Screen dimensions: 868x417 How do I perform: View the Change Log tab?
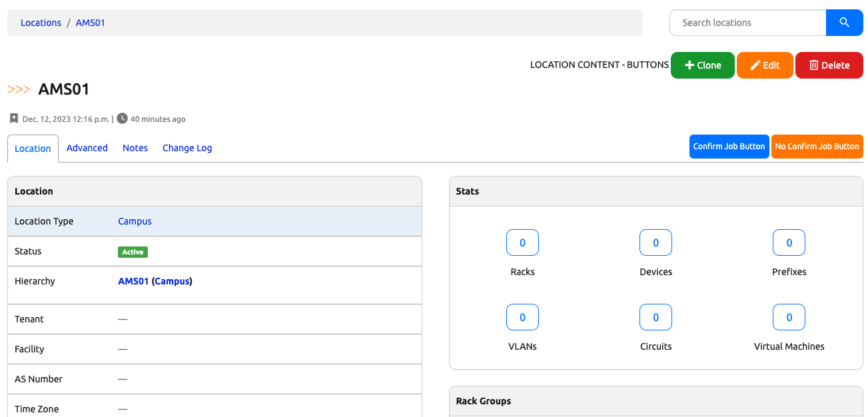[x=187, y=148]
